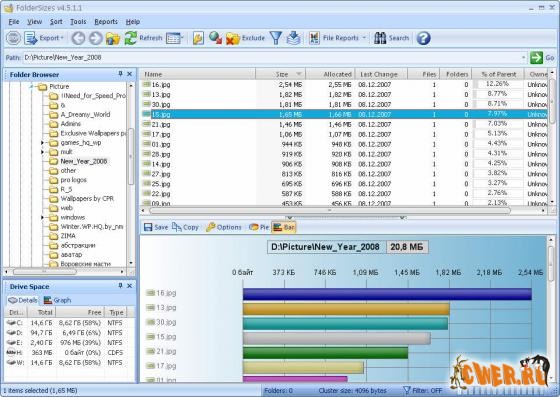
Task: Sort by the Name column header
Action: 198,74
